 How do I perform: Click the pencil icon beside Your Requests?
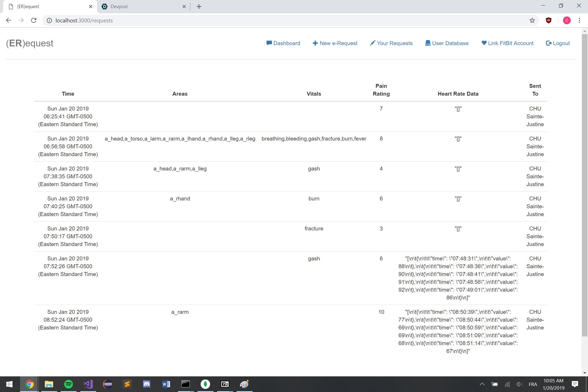pyautogui.click(x=373, y=43)
